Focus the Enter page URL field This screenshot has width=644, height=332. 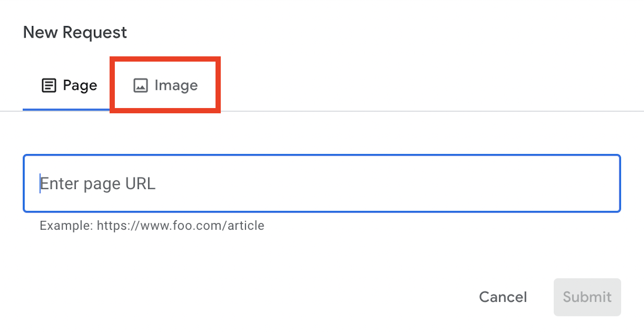coord(321,184)
